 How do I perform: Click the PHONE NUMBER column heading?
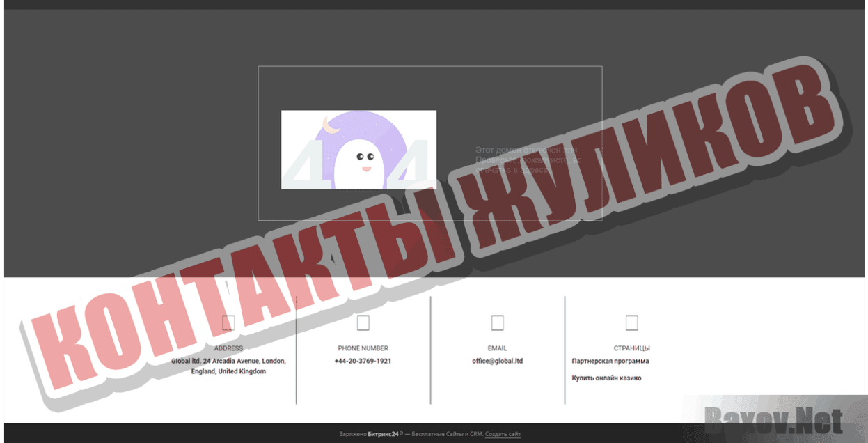click(363, 348)
